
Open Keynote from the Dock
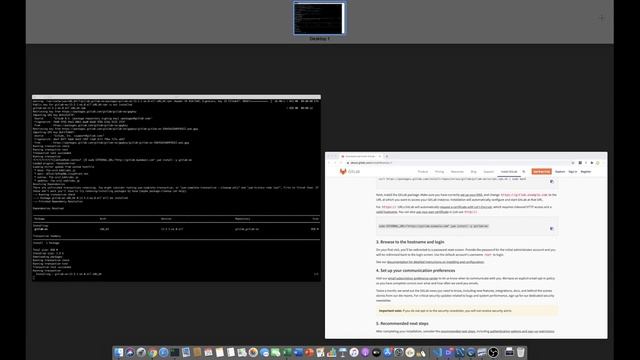click(x=342, y=353)
